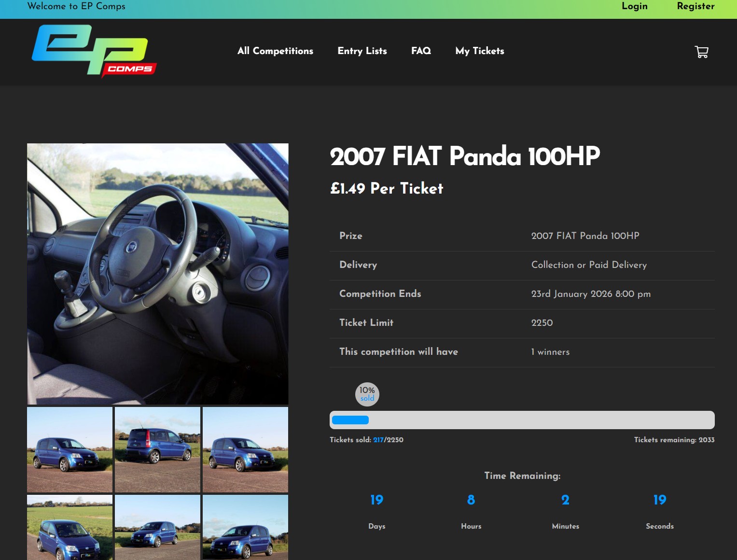This screenshot has height=560, width=737.
Task: Click the tickets sold progress bar
Action: (522, 420)
